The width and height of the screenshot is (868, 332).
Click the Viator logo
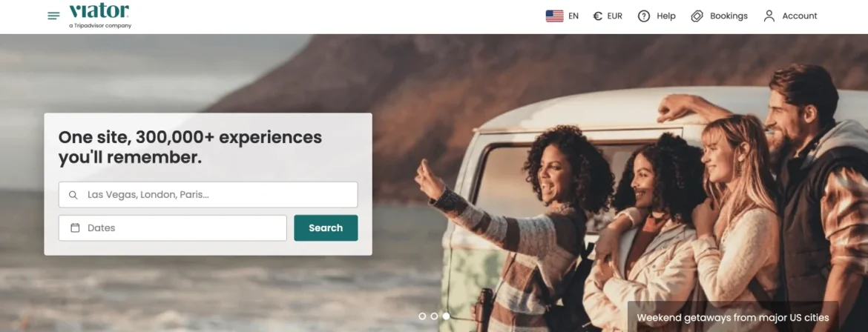100,16
